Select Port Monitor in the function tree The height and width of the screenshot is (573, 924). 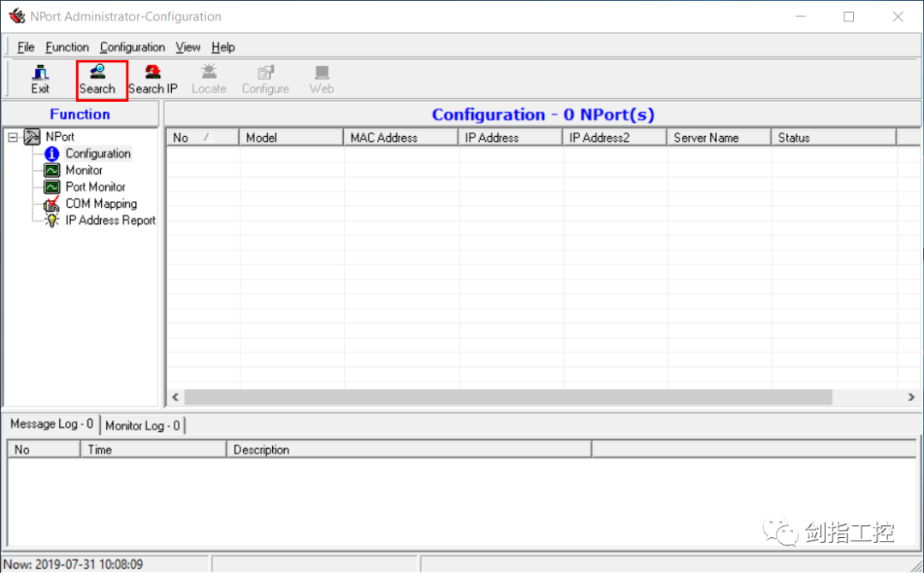96,186
